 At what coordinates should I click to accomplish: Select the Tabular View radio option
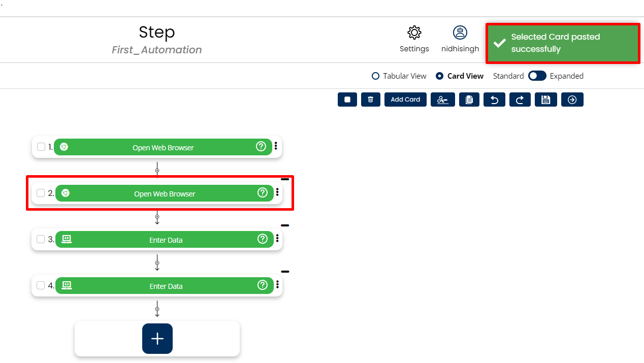pos(376,76)
